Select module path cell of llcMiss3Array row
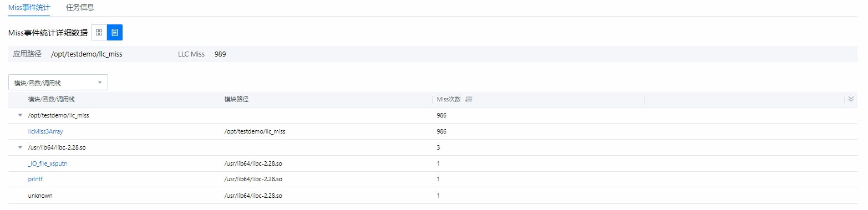This screenshot has width=868, height=210. (x=255, y=132)
